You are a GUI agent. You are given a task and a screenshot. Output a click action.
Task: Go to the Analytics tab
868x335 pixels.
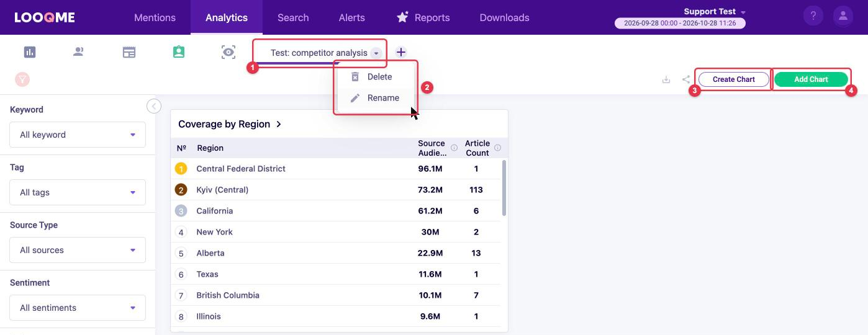click(x=227, y=17)
